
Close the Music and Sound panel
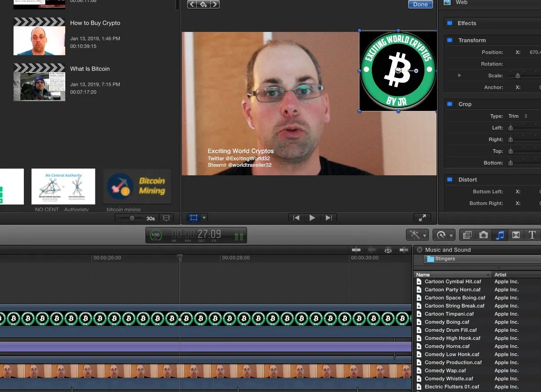point(419,250)
